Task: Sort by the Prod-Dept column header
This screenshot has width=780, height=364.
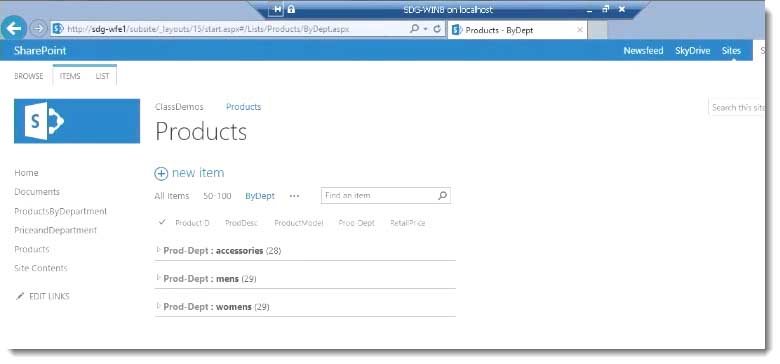Action: point(357,223)
